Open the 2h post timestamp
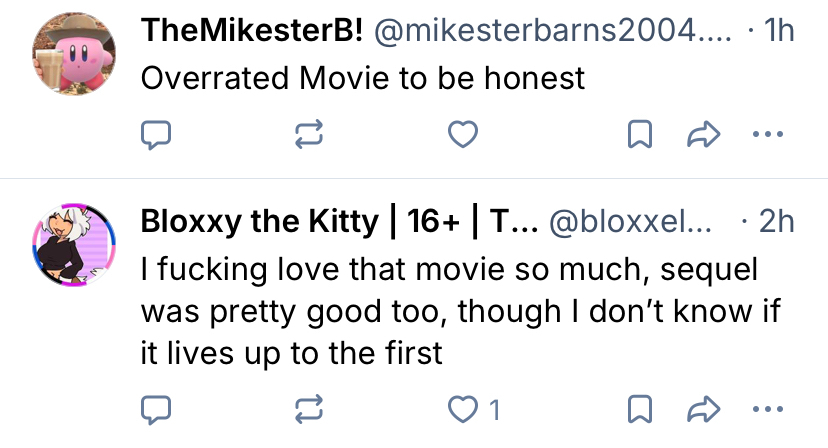The width and height of the screenshot is (828, 448). pos(776,222)
